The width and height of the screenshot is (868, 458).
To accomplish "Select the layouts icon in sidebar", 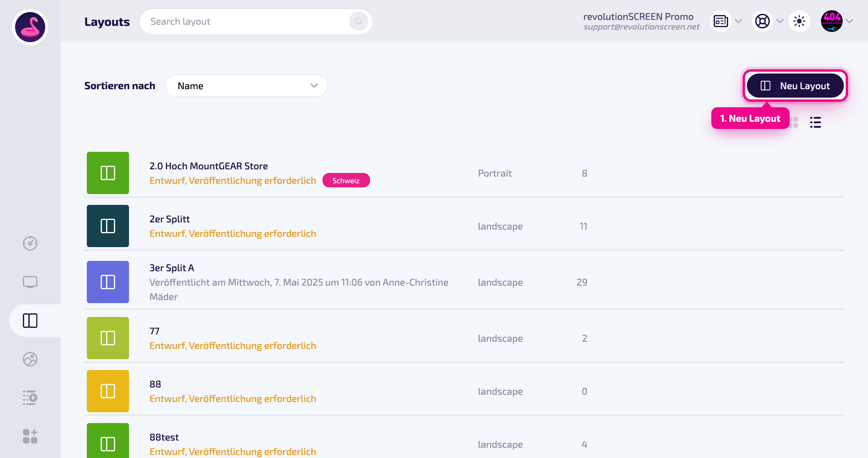I will coord(30,320).
